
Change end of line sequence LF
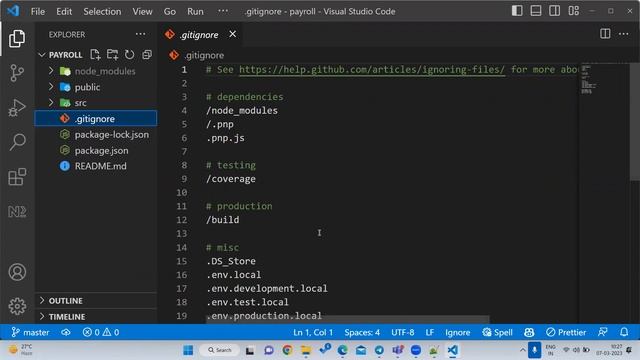click(x=430, y=332)
